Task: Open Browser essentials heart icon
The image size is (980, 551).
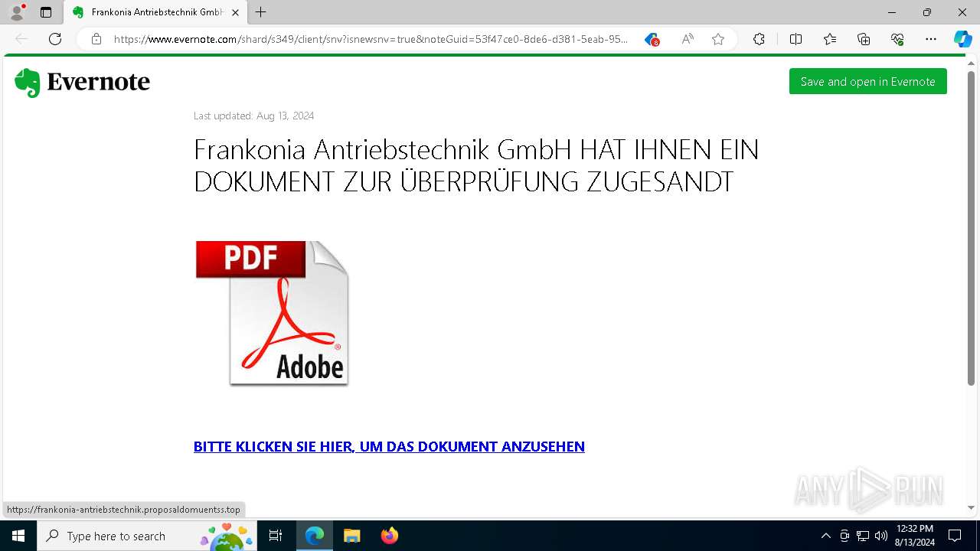Action: (x=897, y=39)
